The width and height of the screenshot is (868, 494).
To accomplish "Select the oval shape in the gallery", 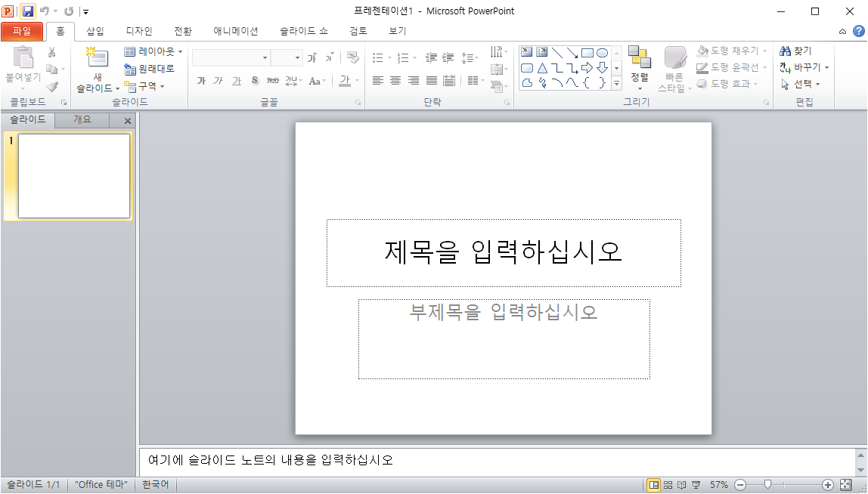I will click(603, 53).
